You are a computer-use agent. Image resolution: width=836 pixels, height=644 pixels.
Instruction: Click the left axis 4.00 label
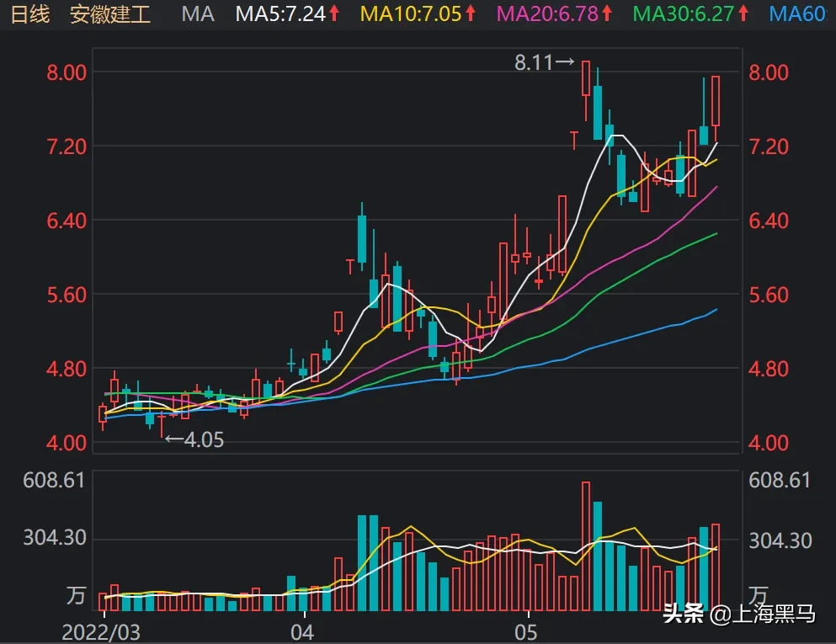[x=67, y=443]
